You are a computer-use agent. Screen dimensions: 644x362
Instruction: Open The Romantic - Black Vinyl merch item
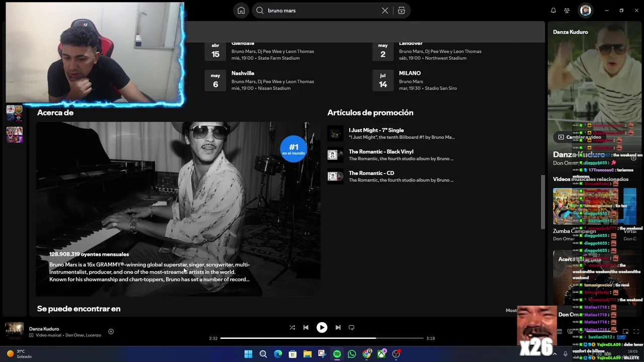coord(401,155)
